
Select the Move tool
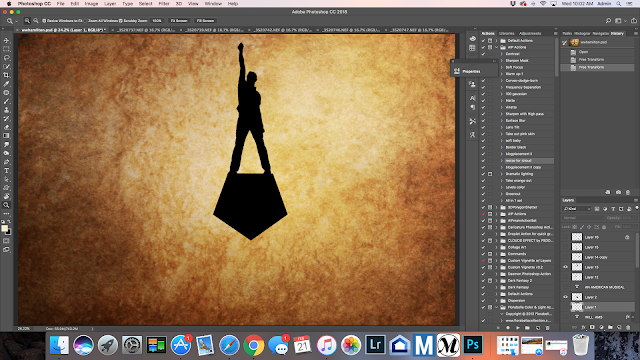[6, 40]
